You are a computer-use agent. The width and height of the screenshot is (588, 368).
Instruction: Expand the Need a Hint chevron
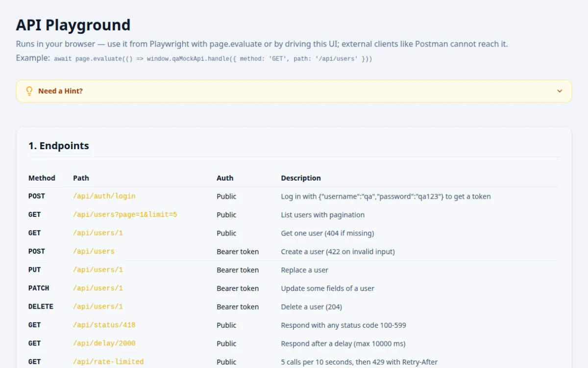tap(560, 91)
